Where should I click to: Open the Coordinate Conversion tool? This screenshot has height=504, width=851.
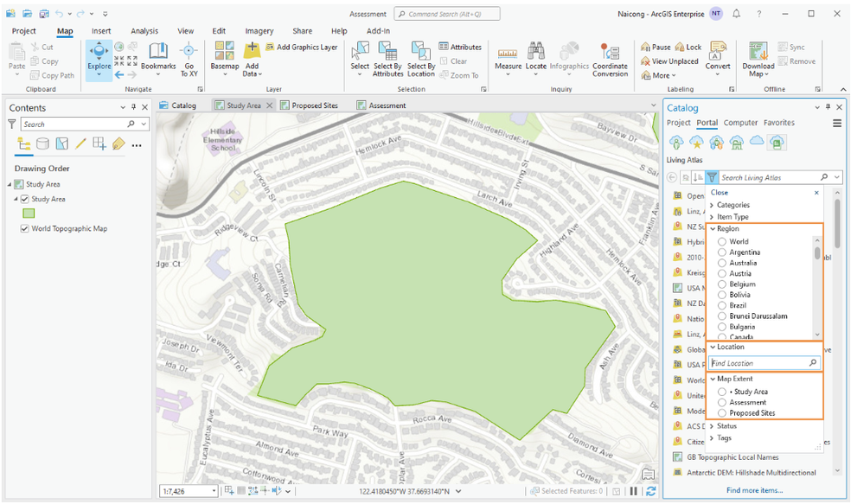point(610,60)
